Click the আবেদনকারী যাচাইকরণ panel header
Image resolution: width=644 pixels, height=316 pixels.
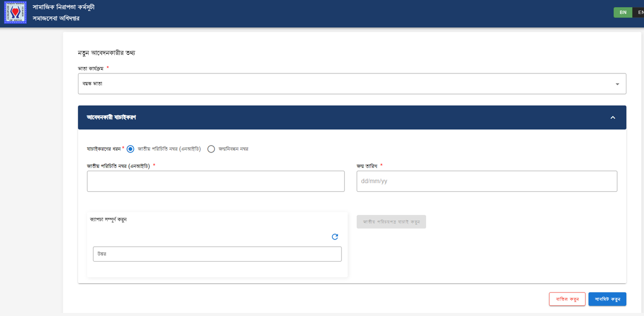352,117
